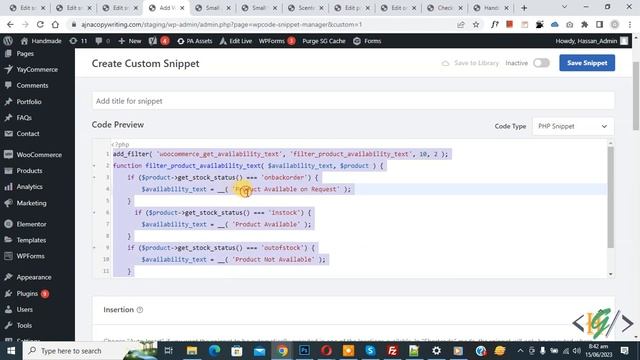Click Purge SG Cache
640x360 pixels.
point(324,41)
